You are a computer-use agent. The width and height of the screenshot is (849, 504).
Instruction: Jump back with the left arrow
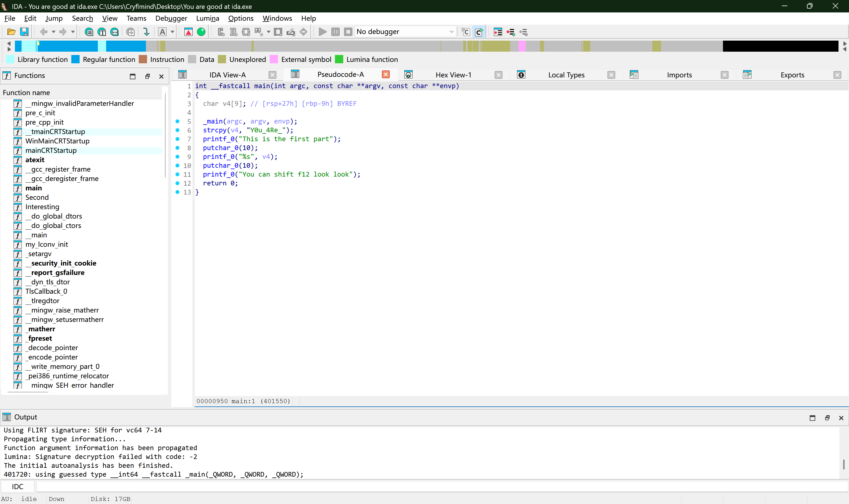(43, 32)
